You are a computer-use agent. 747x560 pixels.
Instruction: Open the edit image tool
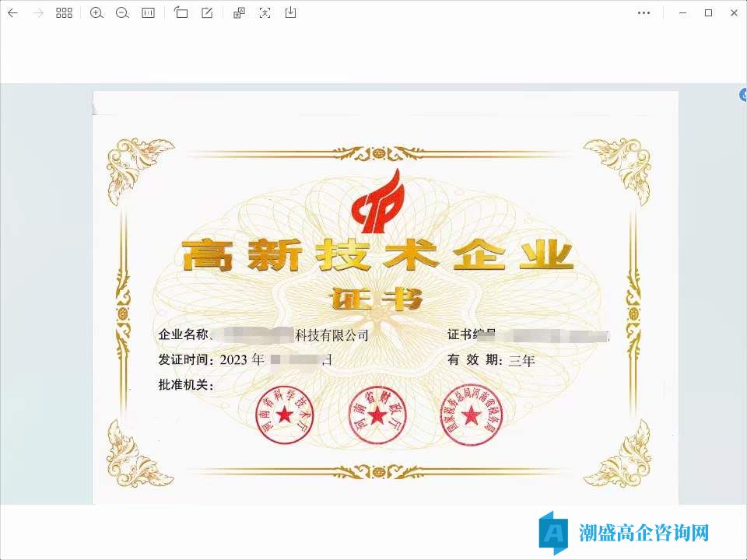point(207,13)
